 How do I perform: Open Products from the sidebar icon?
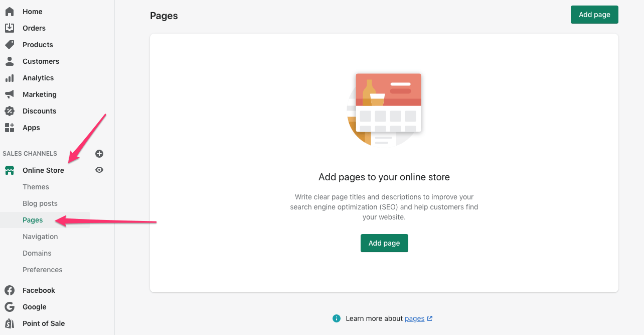click(x=9, y=44)
